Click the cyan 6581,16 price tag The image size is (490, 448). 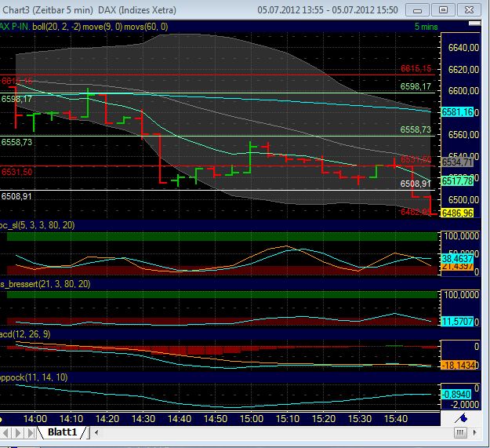pyautogui.click(x=457, y=112)
